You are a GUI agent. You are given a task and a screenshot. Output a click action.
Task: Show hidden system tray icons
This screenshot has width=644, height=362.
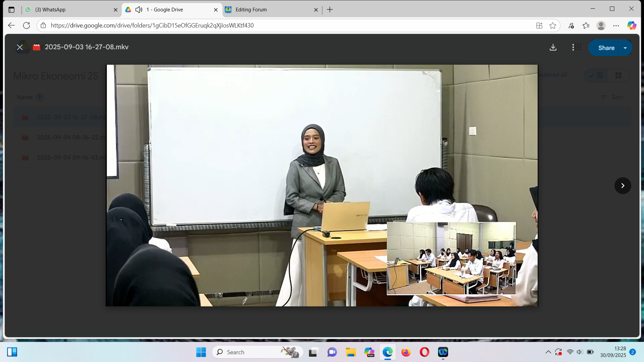(x=548, y=352)
